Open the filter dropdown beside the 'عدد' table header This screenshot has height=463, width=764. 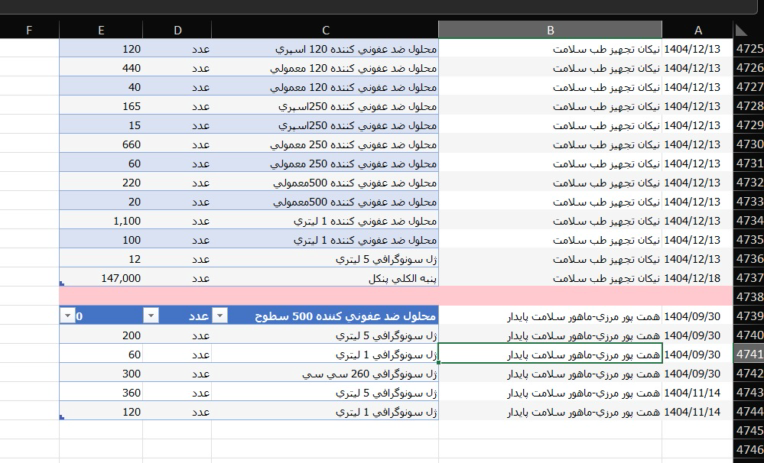pos(151,316)
